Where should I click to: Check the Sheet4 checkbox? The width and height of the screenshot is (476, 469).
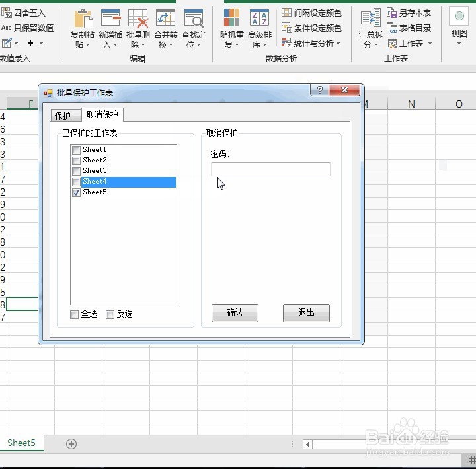76,182
